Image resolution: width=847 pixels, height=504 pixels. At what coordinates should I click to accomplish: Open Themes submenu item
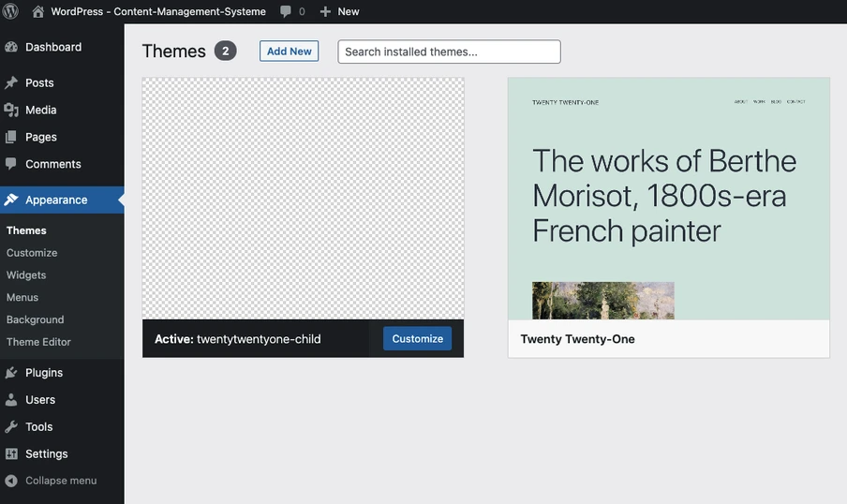coord(26,230)
